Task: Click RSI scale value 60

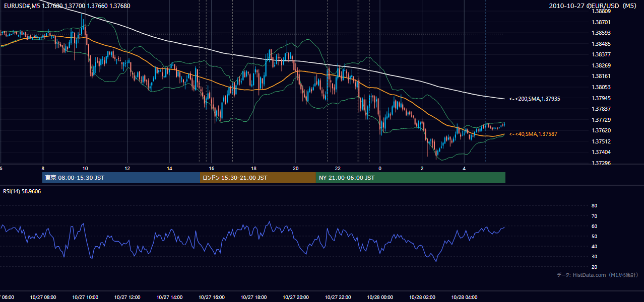Action: [x=594, y=226]
